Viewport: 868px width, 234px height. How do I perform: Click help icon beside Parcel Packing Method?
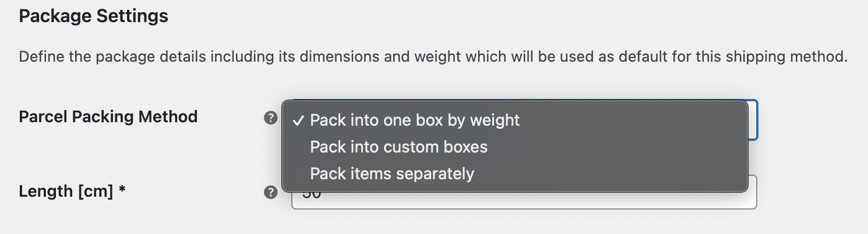[x=270, y=118]
